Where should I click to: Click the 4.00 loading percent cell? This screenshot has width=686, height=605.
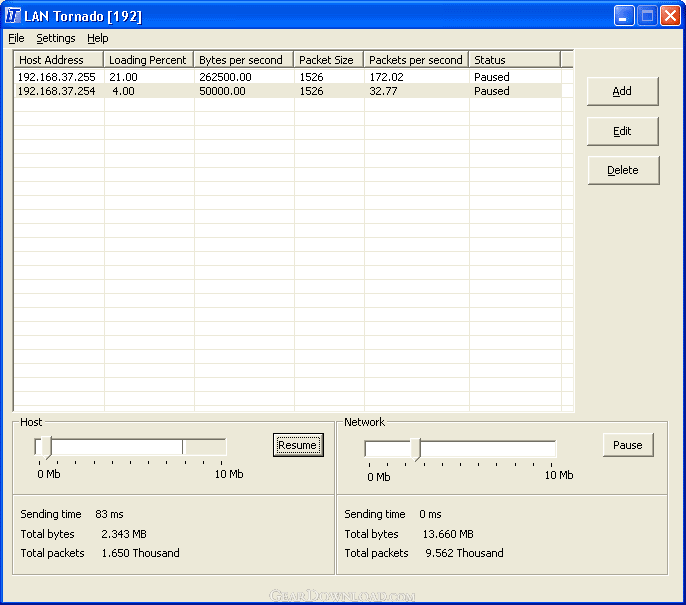click(123, 91)
